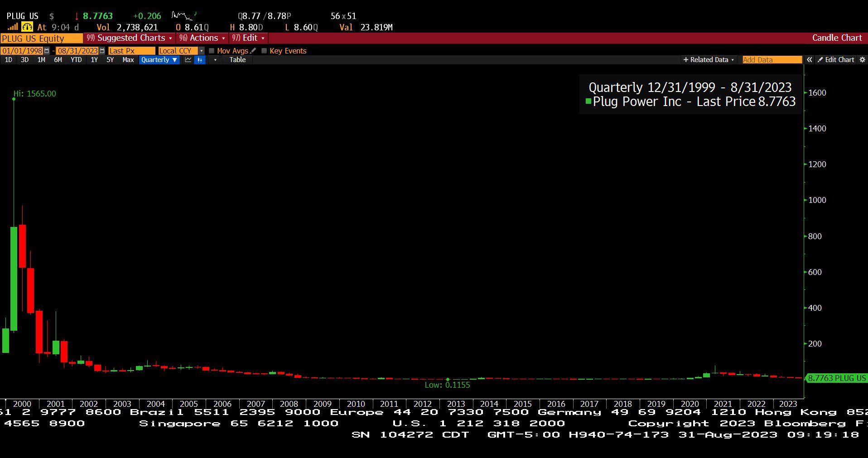The image size is (868, 458).
Task: Enable the Key Events checkbox
Action: click(x=264, y=51)
